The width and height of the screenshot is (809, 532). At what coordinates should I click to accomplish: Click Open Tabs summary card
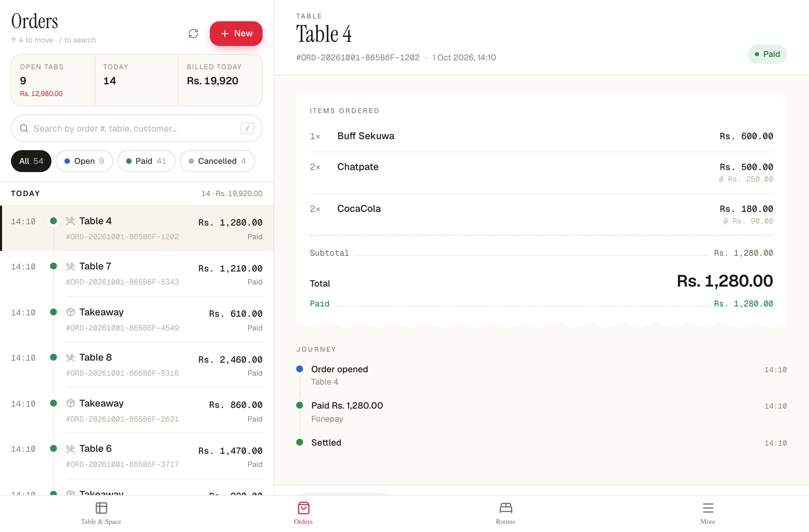53,80
